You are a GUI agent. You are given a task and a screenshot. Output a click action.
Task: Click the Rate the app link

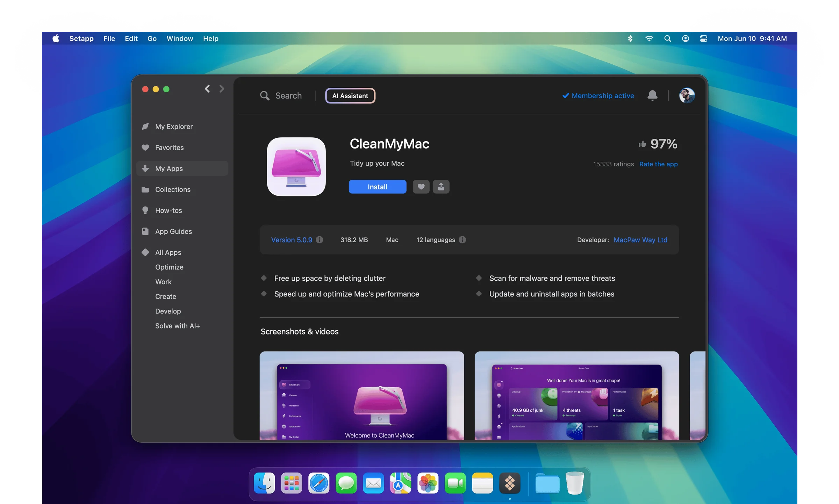[x=658, y=164]
